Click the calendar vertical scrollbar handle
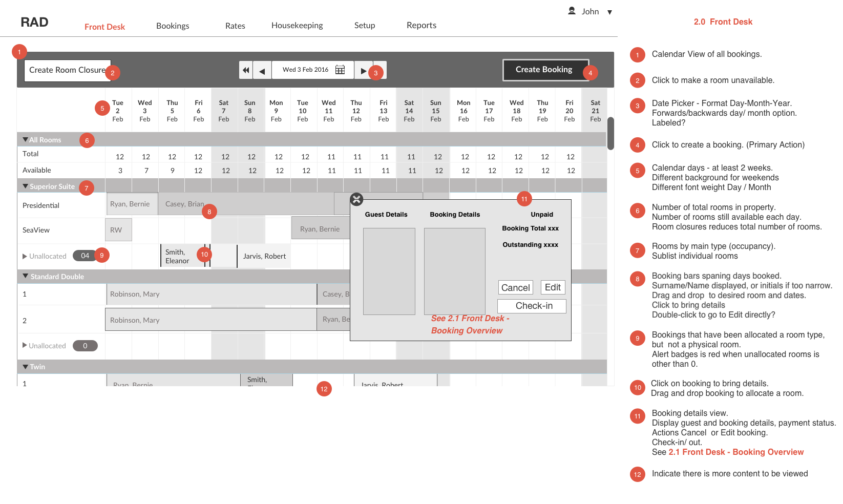This screenshot has height=504, width=843. coord(610,133)
